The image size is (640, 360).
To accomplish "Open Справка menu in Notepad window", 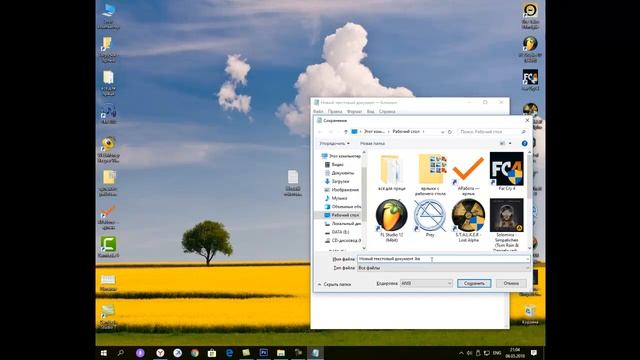I will coord(387,111).
